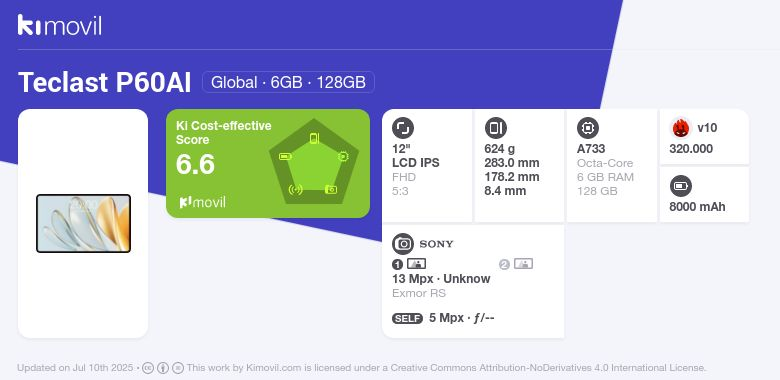Viewport: 780px width, 380px height.
Task: Click the screen size icon above 12"
Action: (403, 128)
